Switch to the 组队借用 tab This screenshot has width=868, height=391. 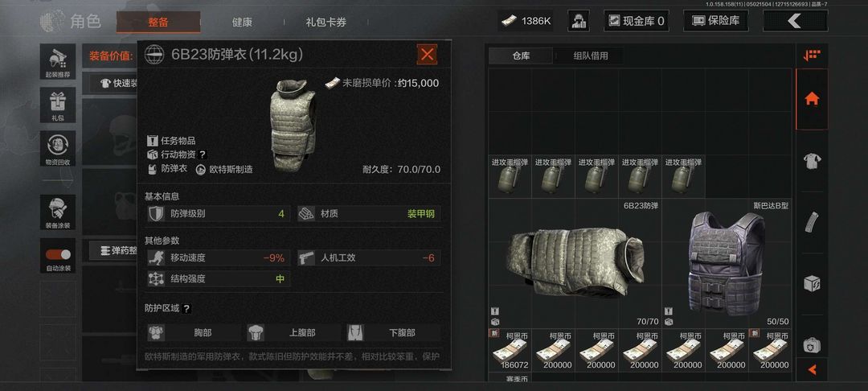pos(590,56)
